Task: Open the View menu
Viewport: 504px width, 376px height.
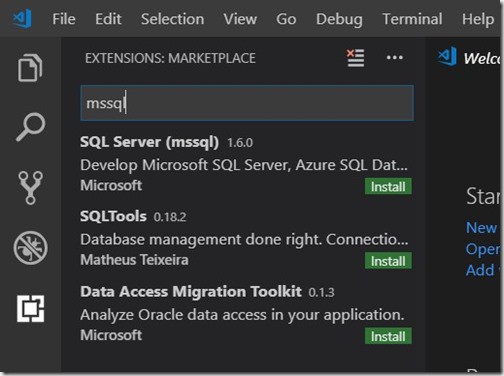Action: coord(240,19)
